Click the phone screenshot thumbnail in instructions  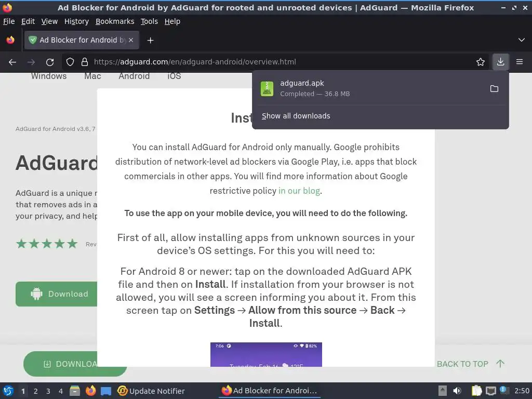pyautogui.click(x=266, y=354)
